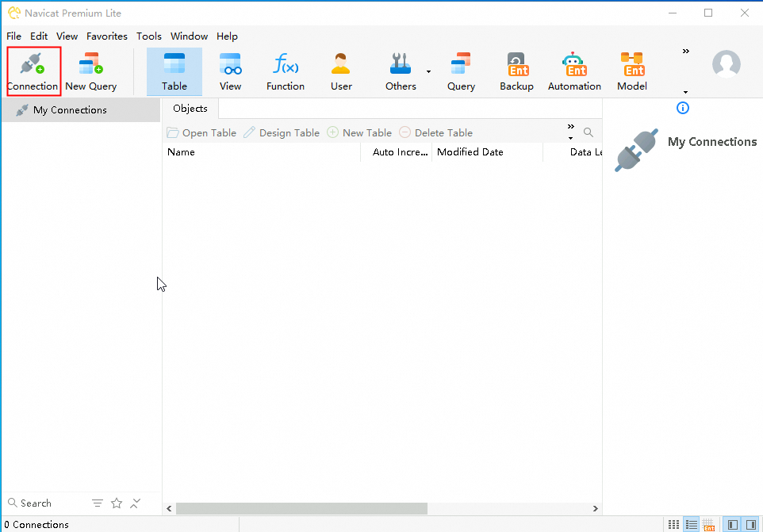763x532 pixels.
Task: Open the Tools menu
Action: pyautogui.click(x=148, y=36)
